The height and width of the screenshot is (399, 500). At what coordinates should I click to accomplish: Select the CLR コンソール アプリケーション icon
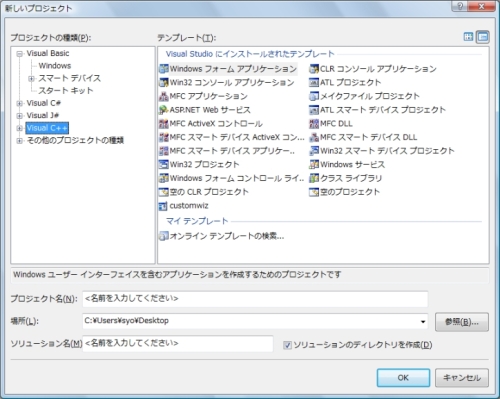click(x=314, y=69)
